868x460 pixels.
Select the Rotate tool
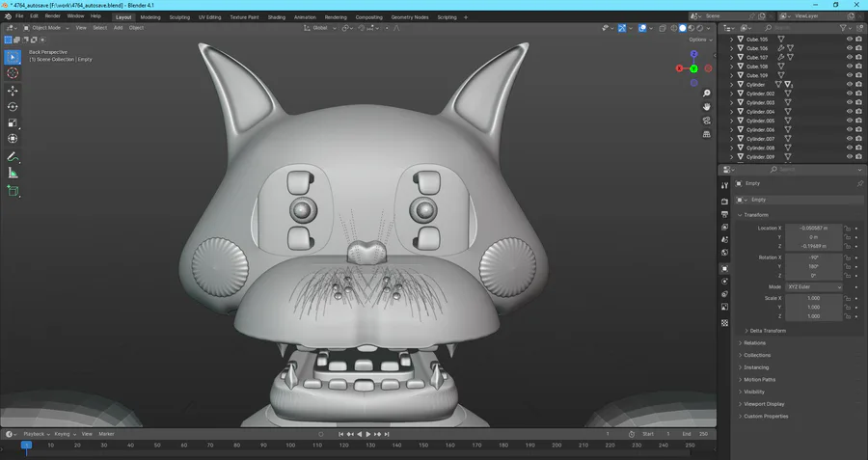[x=13, y=107]
